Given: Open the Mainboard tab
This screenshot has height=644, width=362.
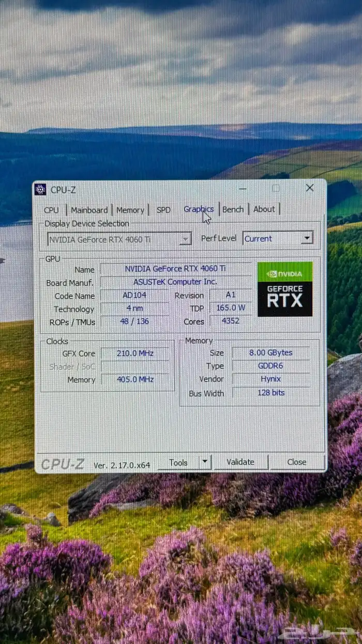Looking at the screenshot, I should pos(89,210).
